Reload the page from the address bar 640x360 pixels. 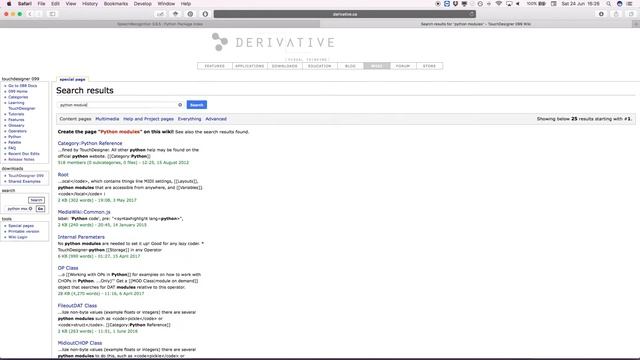[471, 14]
